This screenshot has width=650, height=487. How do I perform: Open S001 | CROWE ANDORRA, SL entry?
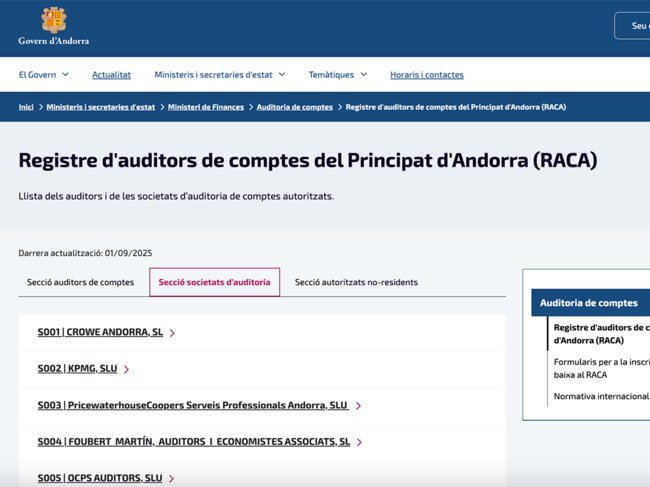coord(100,332)
